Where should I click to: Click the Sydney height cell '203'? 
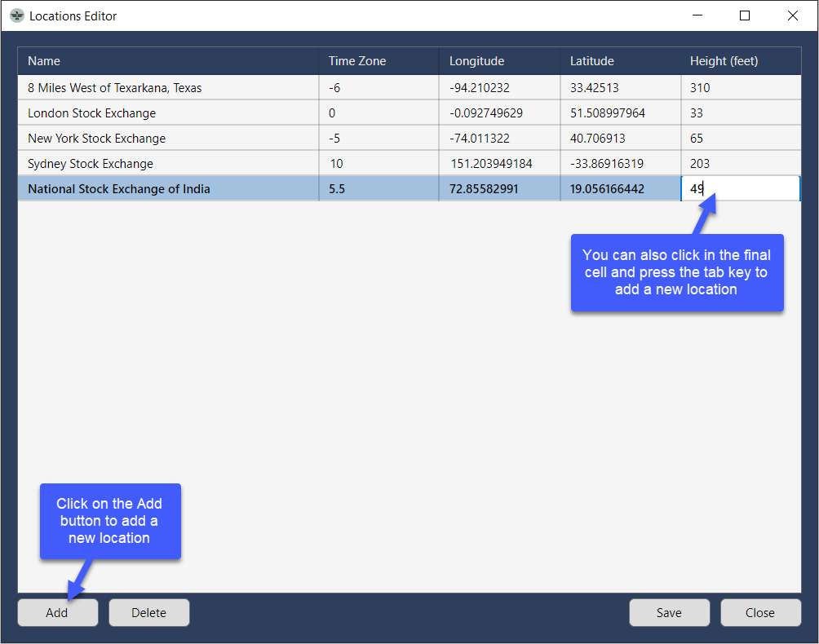741,163
